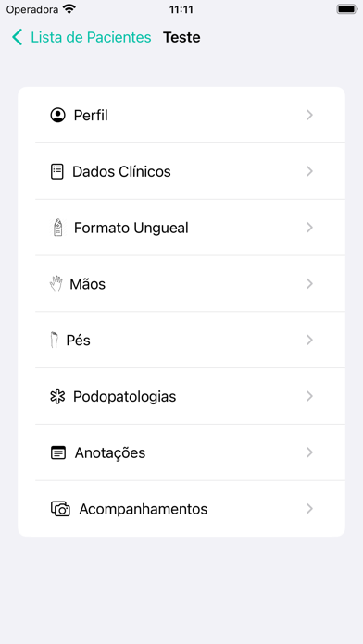
Task: Tap the Pés foot icon
Action: coord(55,341)
